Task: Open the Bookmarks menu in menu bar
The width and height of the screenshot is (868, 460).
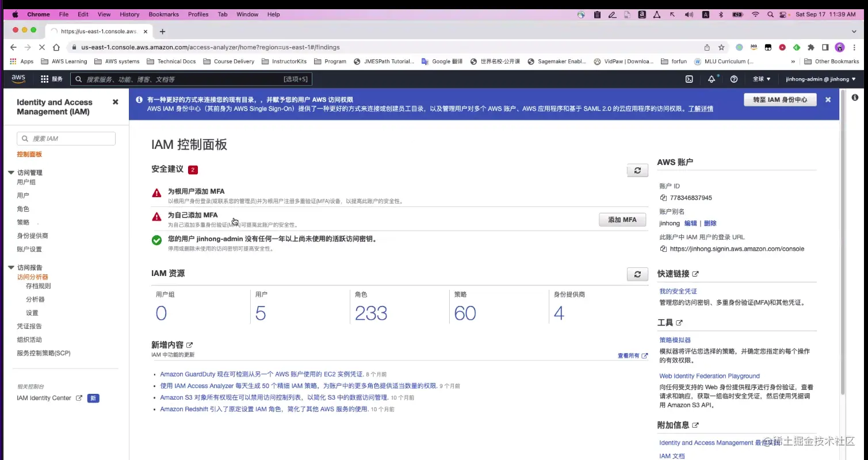Action: [x=163, y=14]
